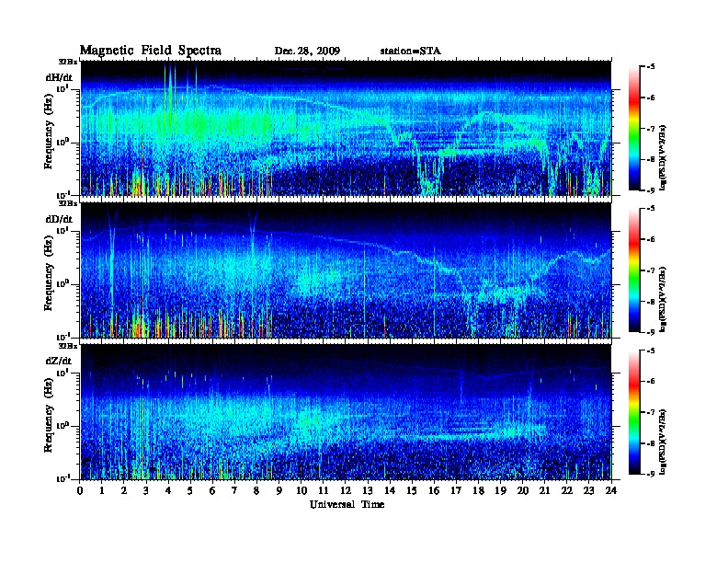Click hour "0" on the Universal Time axis
Viewport: 728px width, 563px height.
coord(80,490)
